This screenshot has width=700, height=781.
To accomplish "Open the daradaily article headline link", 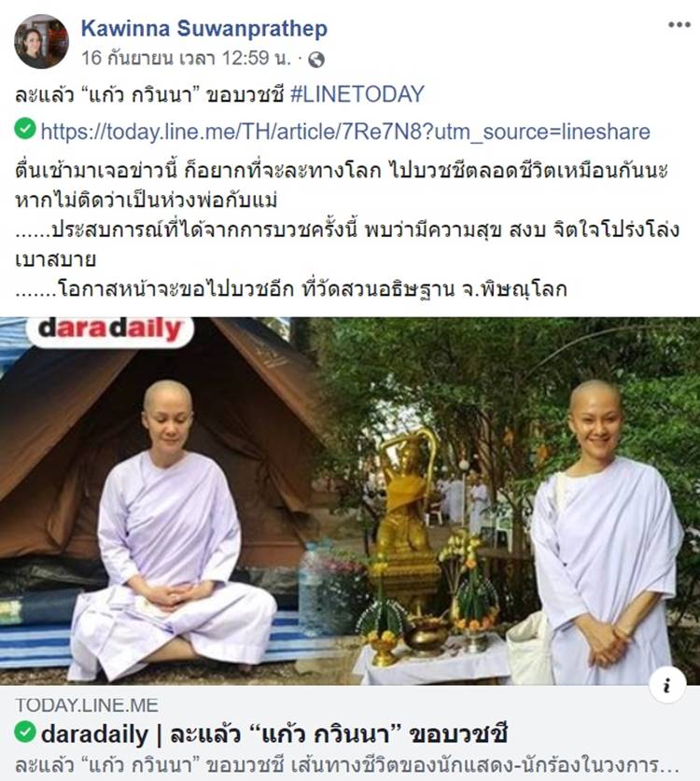I will pyautogui.click(x=274, y=734).
